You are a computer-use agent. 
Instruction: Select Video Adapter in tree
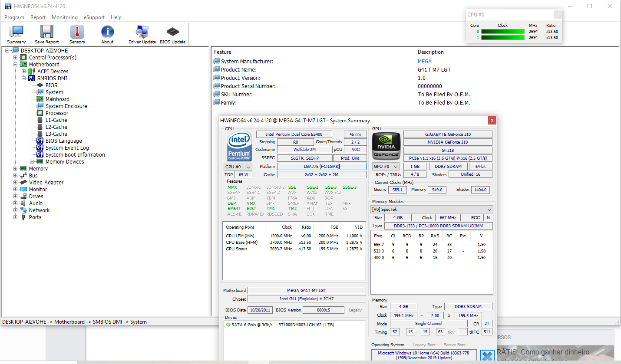click(46, 182)
